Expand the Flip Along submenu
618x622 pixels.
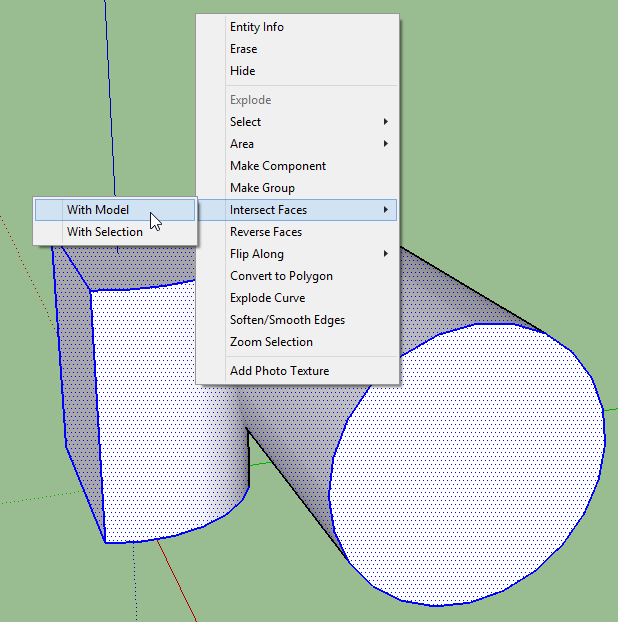[257, 254]
